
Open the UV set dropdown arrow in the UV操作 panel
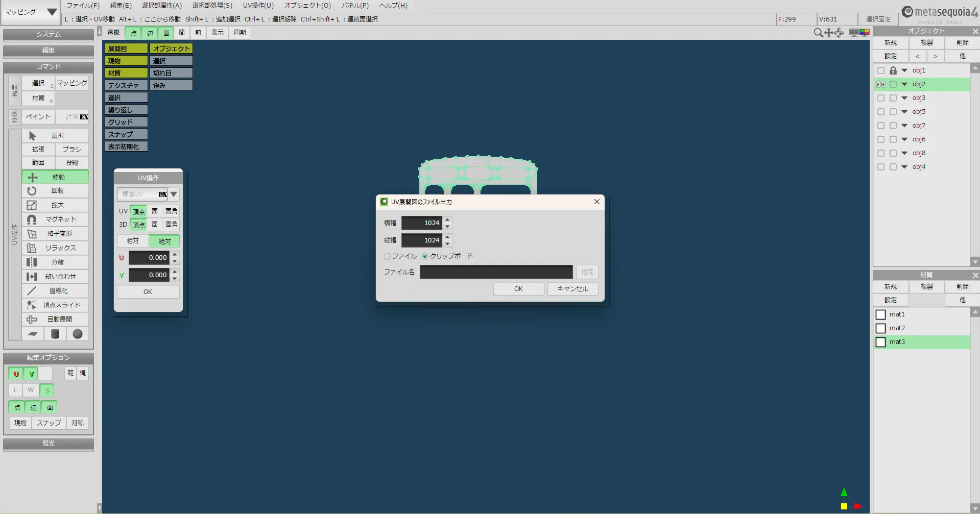(174, 194)
